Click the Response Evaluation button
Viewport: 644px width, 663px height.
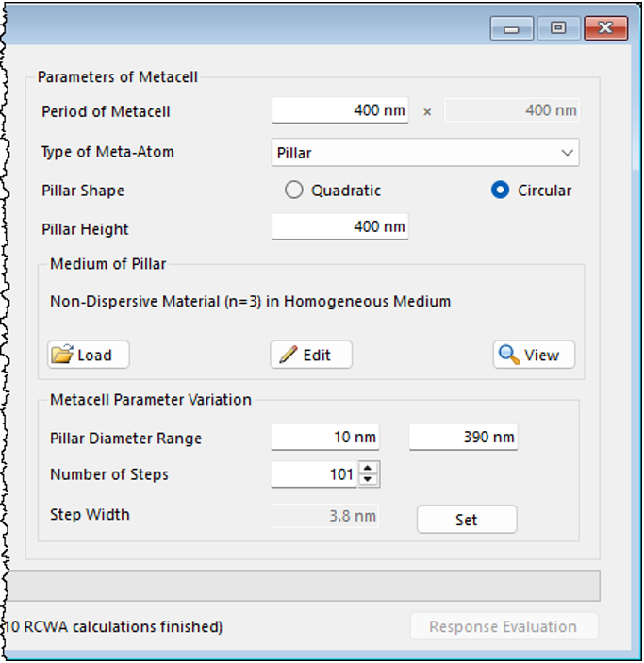point(504,627)
